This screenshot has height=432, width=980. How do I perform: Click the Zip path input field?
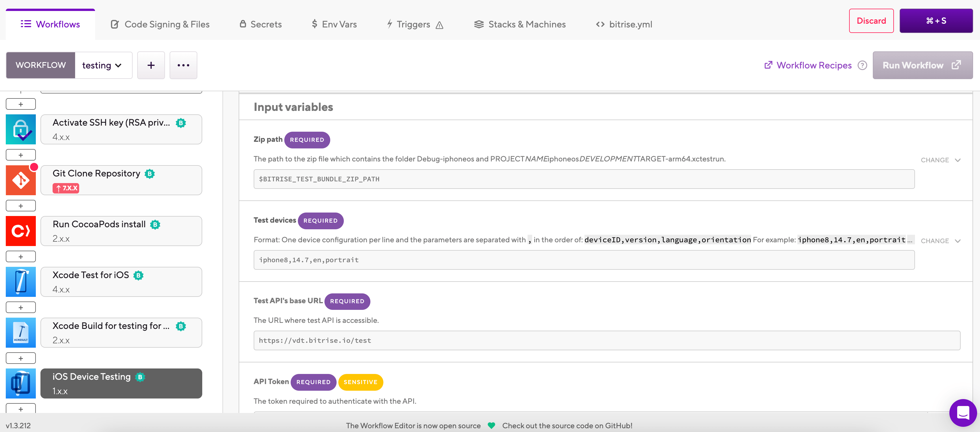tap(584, 179)
